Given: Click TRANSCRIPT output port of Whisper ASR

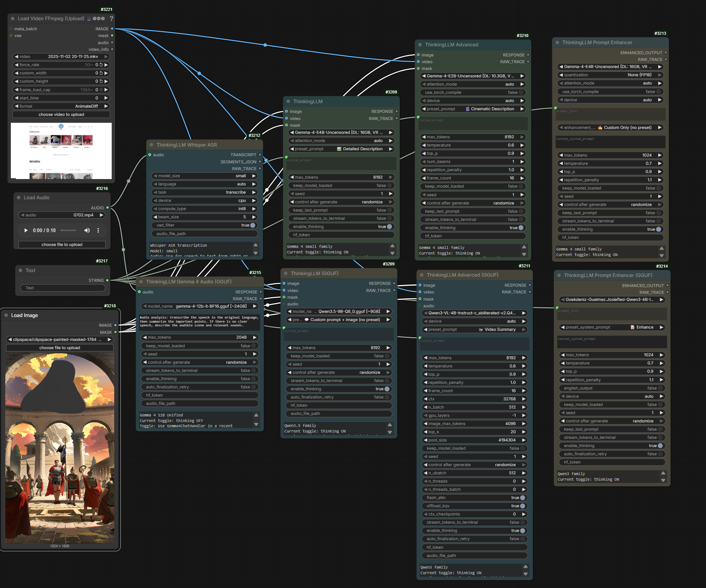Looking at the screenshot, I should [260, 154].
